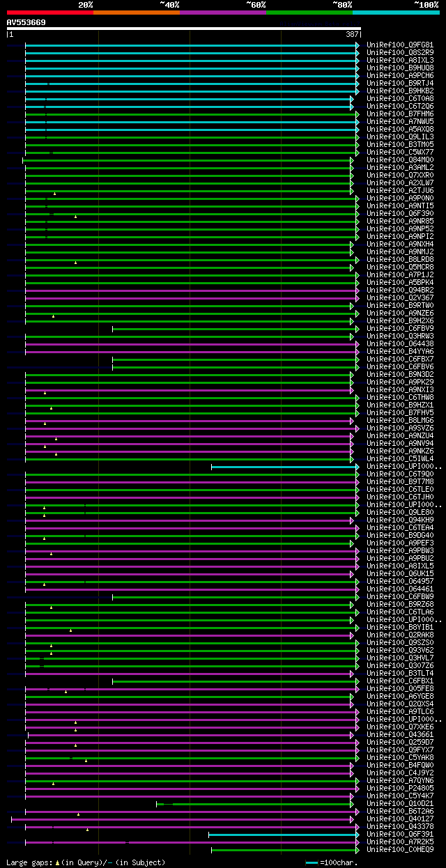Click the UniRef100_A3AML2 label

pos(401,168)
